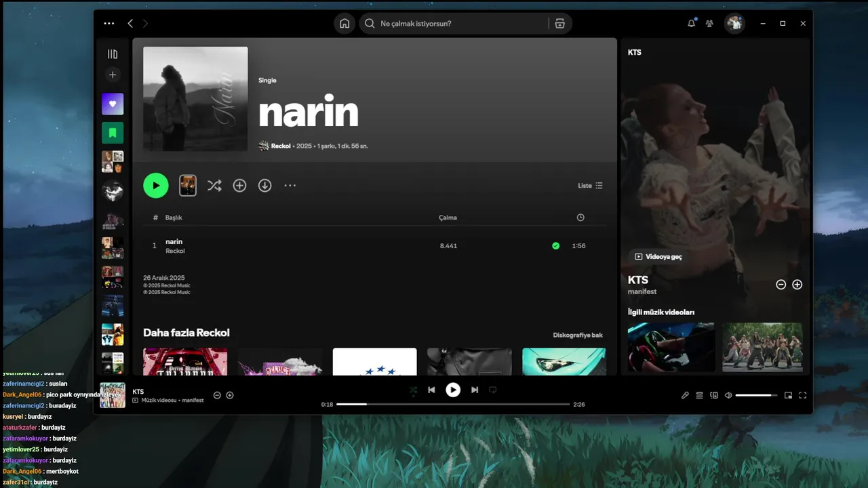Click the track duration 1:56

pos(578,245)
